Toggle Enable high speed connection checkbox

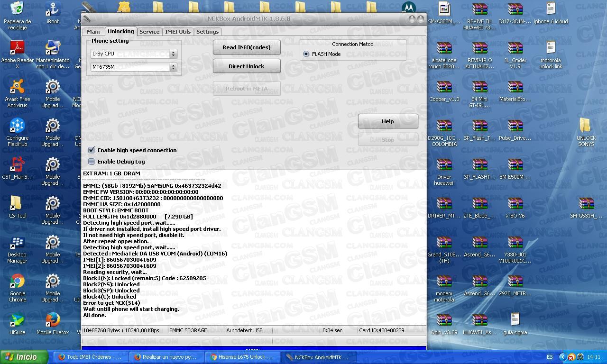[x=92, y=150]
